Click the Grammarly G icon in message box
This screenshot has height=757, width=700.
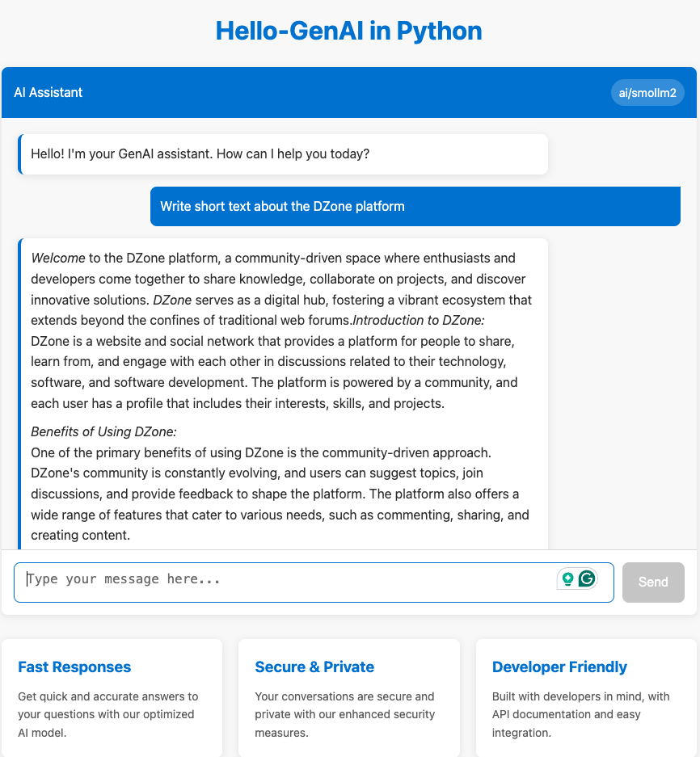pos(587,578)
